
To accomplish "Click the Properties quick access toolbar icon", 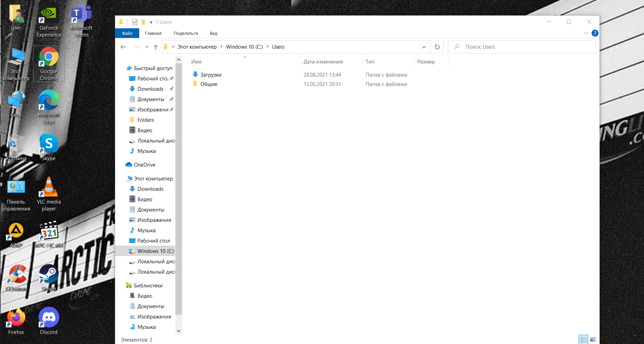I will (135, 22).
